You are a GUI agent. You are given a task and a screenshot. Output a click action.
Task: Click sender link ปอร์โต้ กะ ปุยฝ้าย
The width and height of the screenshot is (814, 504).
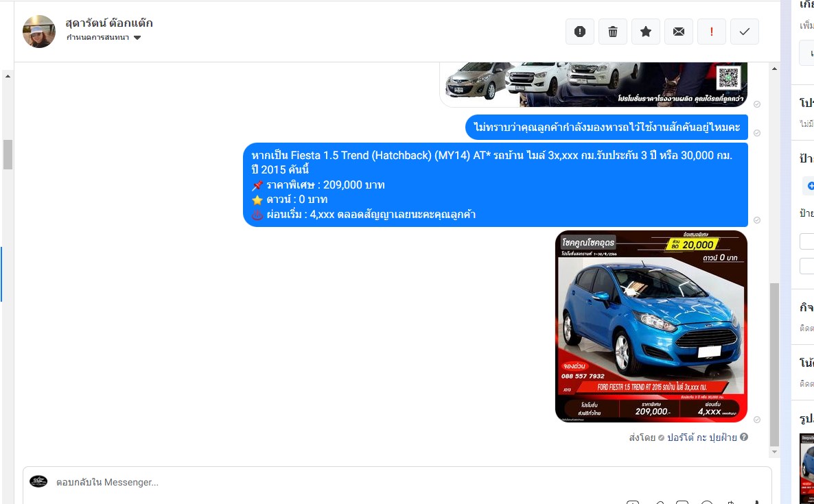(701, 437)
